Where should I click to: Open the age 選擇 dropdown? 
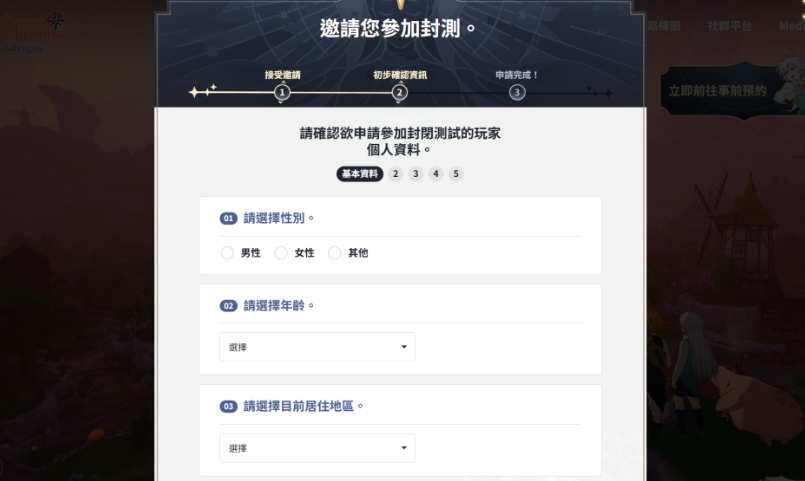tap(317, 347)
